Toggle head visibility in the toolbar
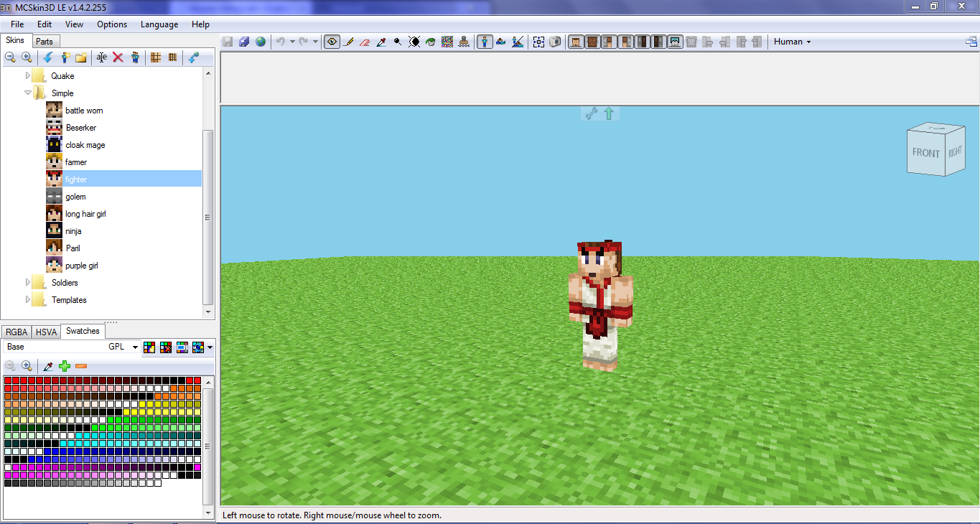Screen dimensions: 980x524 [x=576, y=42]
